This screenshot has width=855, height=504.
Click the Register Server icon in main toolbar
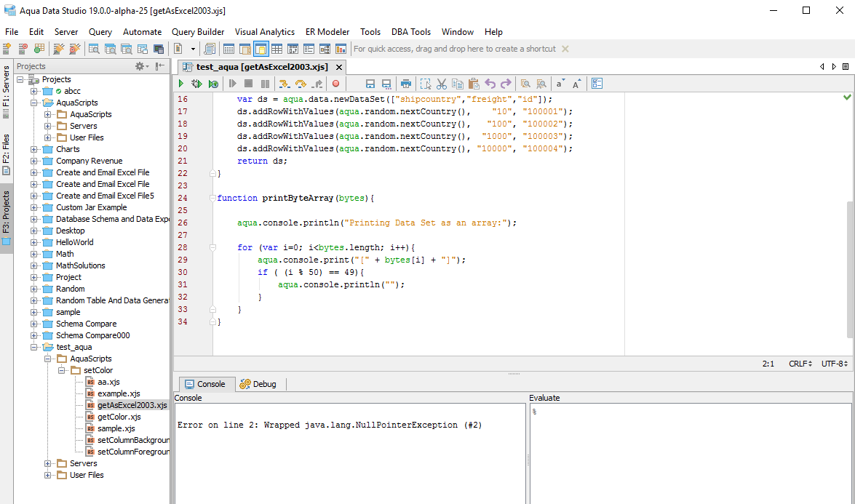(7, 49)
